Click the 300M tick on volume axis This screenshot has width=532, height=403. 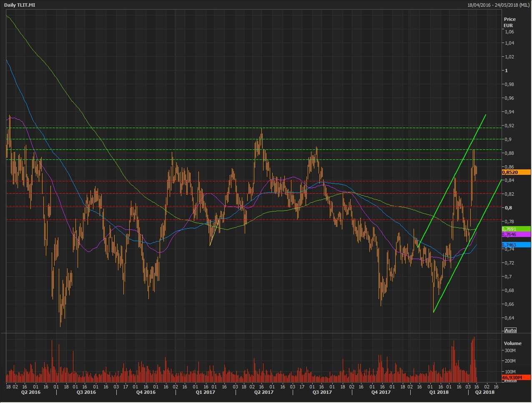[x=510, y=351]
